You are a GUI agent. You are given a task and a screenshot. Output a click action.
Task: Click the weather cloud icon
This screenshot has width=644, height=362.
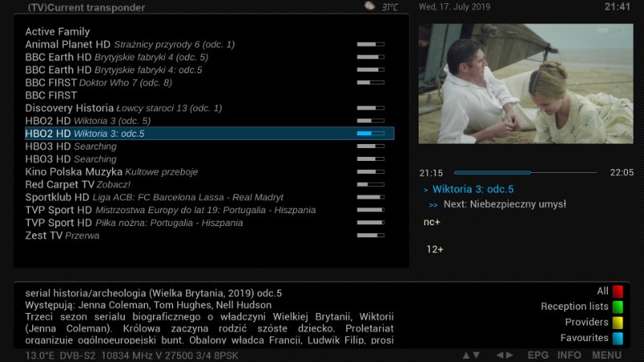click(369, 6)
